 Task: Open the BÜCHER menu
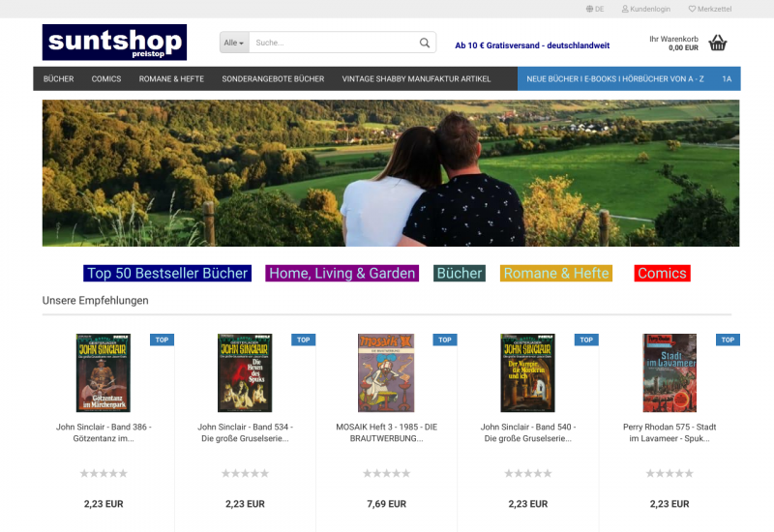[58, 79]
